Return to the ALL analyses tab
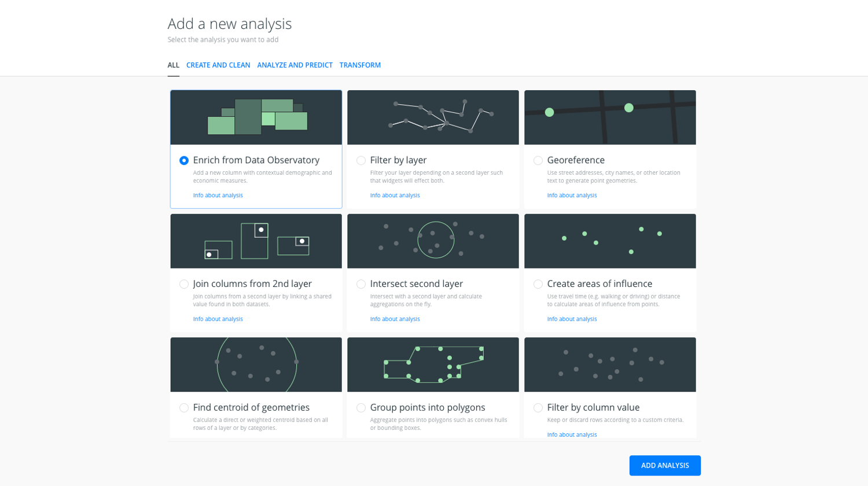The image size is (868, 486). 174,65
